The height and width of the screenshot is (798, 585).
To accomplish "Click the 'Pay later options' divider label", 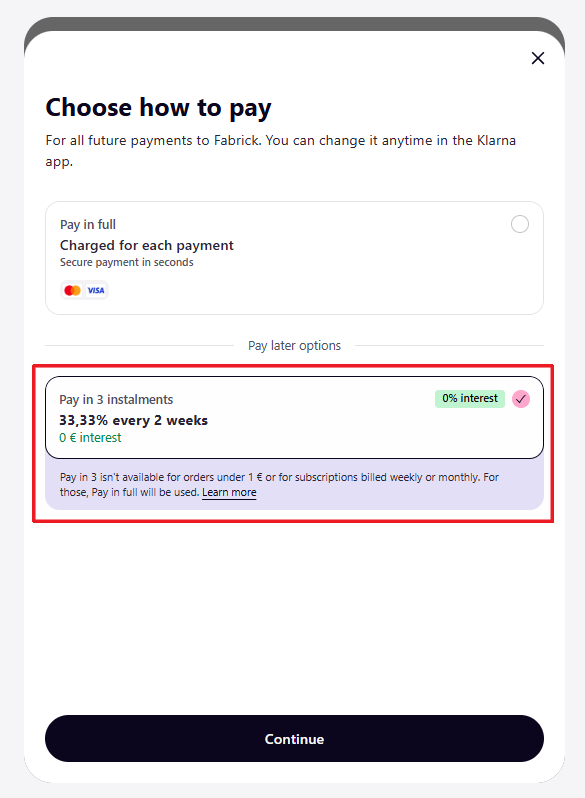I will point(294,346).
